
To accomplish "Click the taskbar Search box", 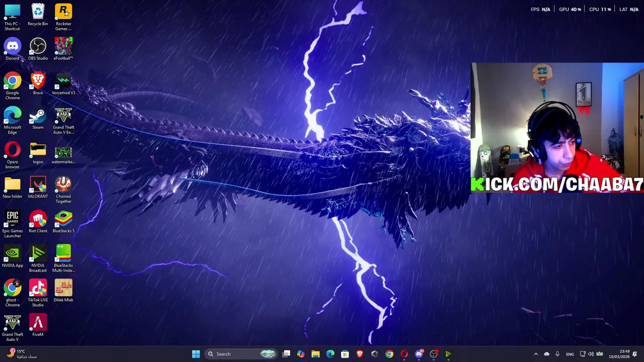I will 242,354.
